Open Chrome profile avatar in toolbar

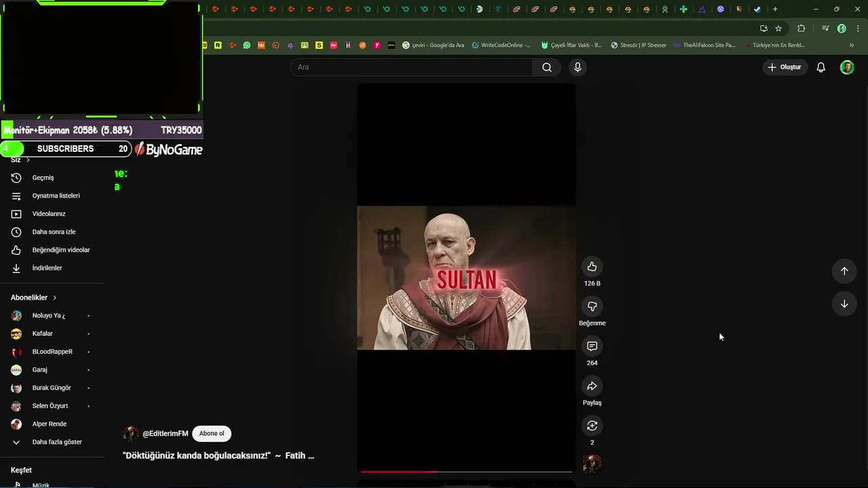click(842, 28)
